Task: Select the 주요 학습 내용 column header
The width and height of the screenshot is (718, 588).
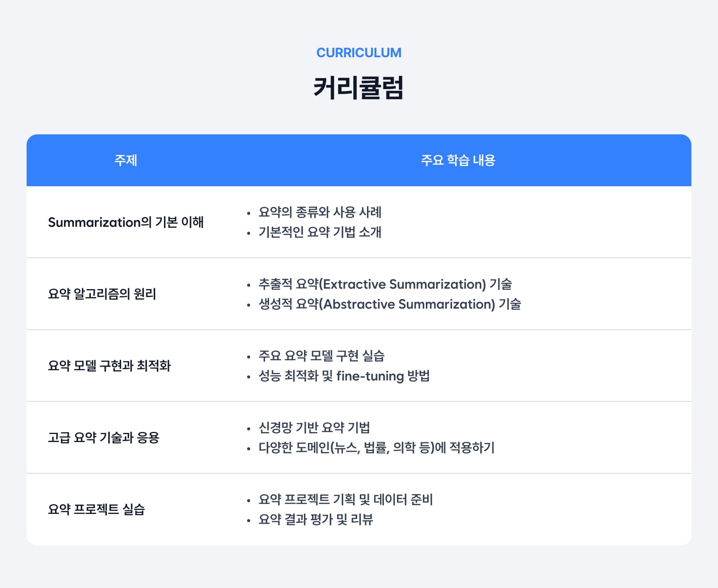Action: [x=458, y=160]
